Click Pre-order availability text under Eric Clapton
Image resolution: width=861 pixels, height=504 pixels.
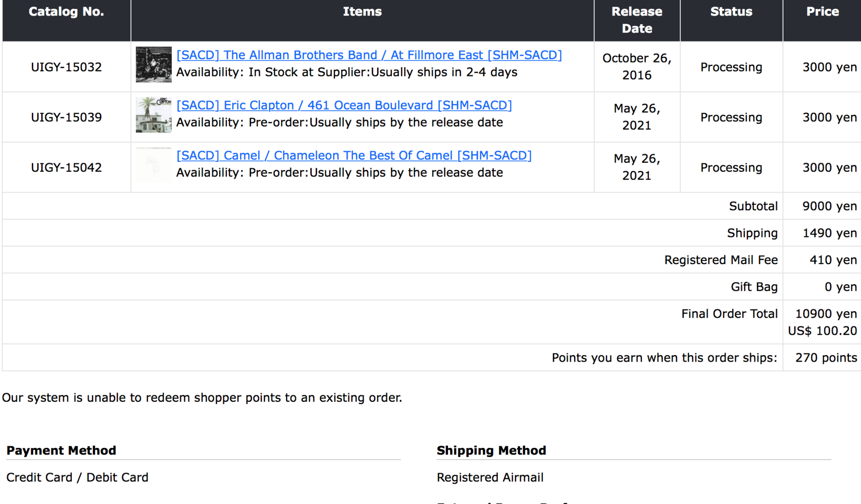[x=340, y=123]
